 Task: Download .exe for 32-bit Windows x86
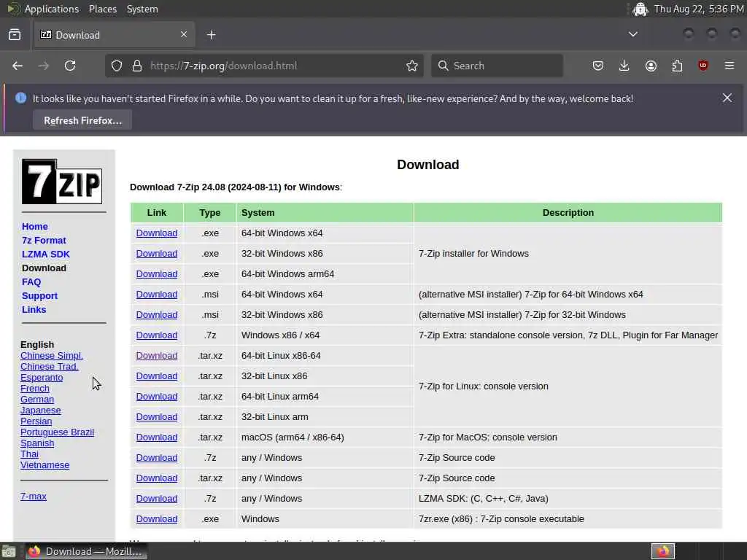coord(157,254)
